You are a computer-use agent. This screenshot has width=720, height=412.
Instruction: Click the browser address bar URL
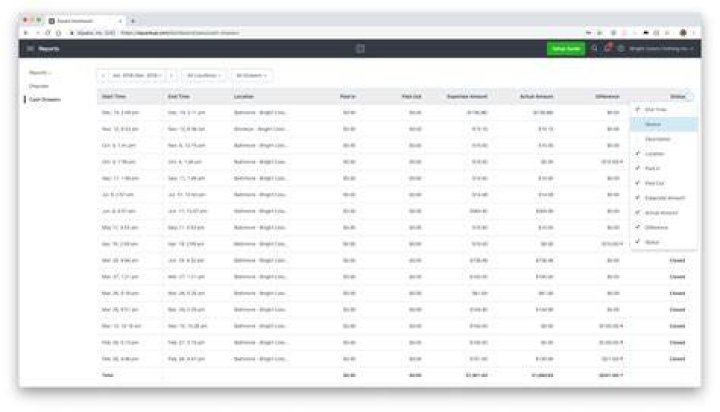pos(180,33)
